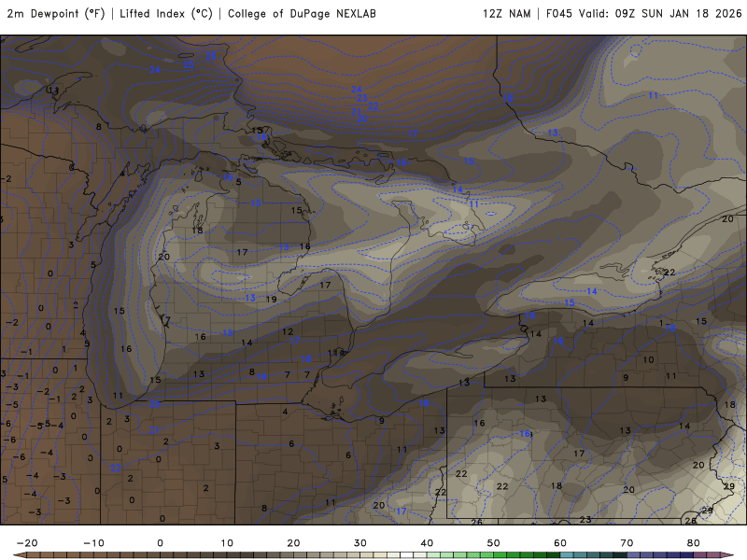The height and width of the screenshot is (560, 747).
Task: Click the black "28" dewpoint value on the map
Action: tap(690, 521)
